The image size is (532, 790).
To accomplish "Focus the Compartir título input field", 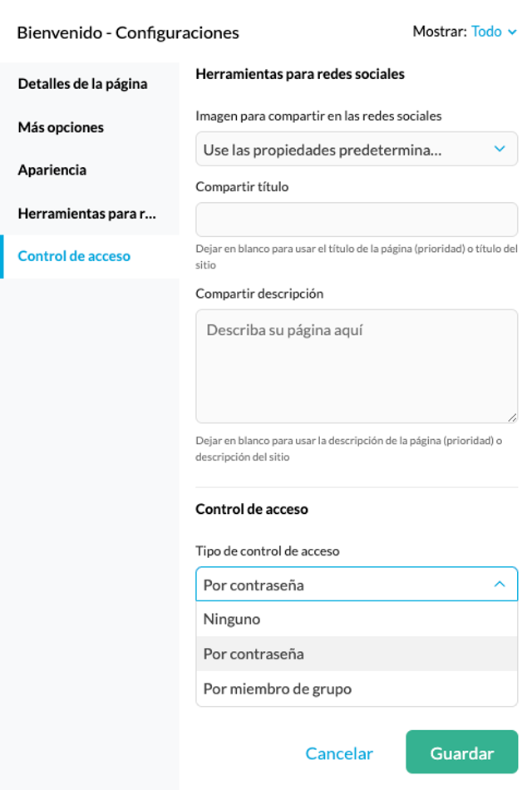I will click(357, 220).
